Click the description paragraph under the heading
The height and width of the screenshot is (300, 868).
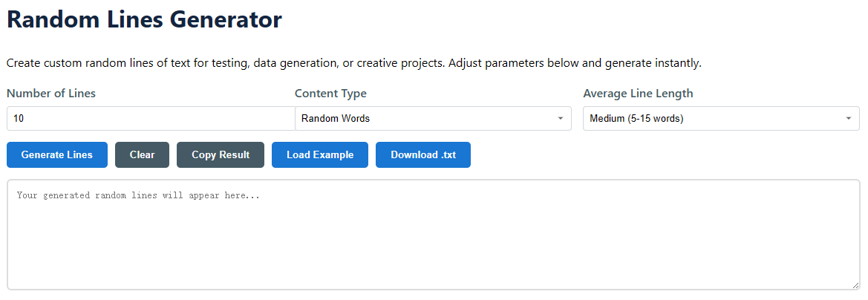tap(353, 63)
